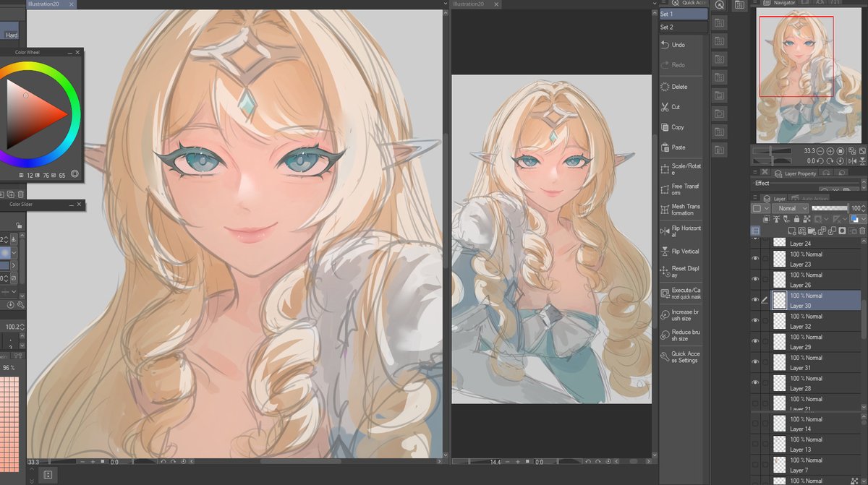Zoom in in Navigator panel
The width and height of the screenshot is (868, 485).
point(830,151)
